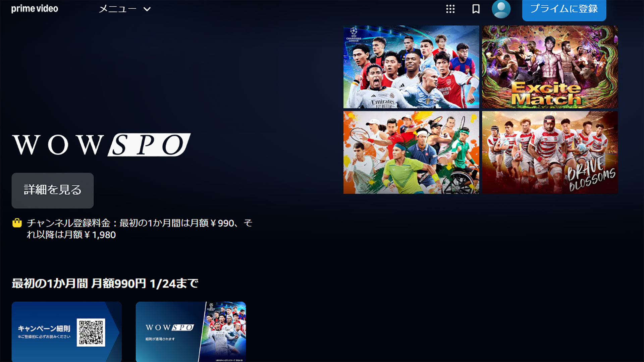Click the 詳細を見る details button
The height and width of the screenshot is (362, 644).
click(x=52, y=190)
